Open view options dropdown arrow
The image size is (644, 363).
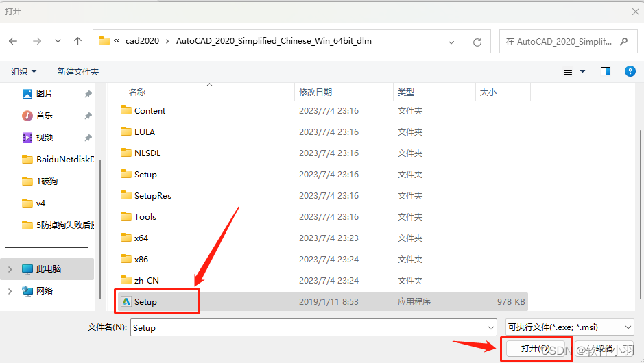(x=582, y=71)
